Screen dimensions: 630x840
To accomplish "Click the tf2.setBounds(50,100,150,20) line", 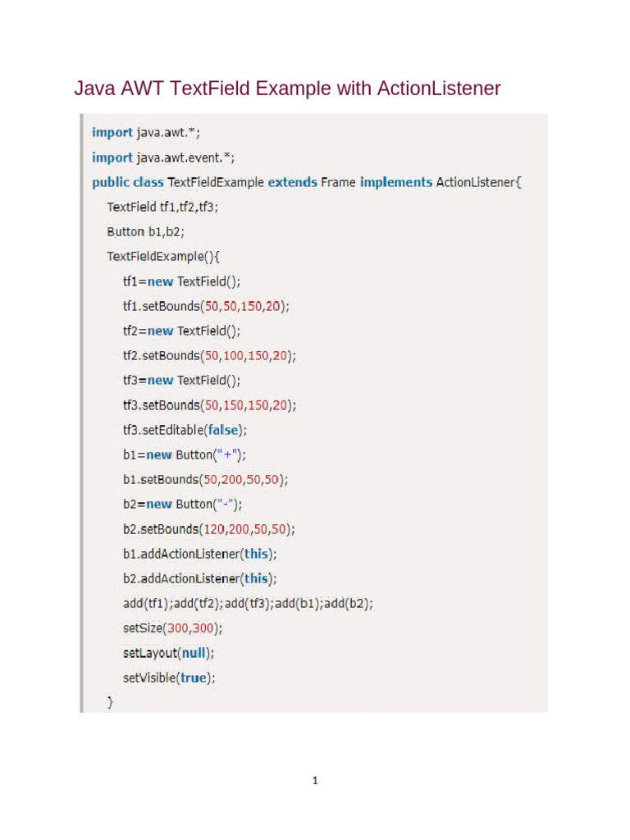I will 209,356.
